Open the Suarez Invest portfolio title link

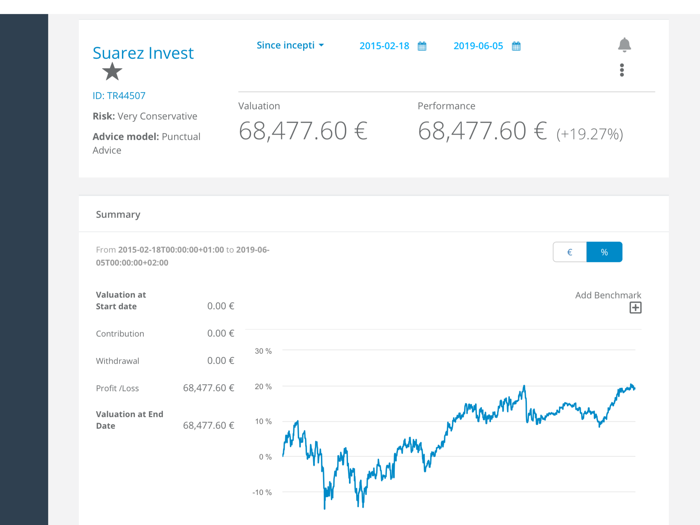(x=143, y=52)
